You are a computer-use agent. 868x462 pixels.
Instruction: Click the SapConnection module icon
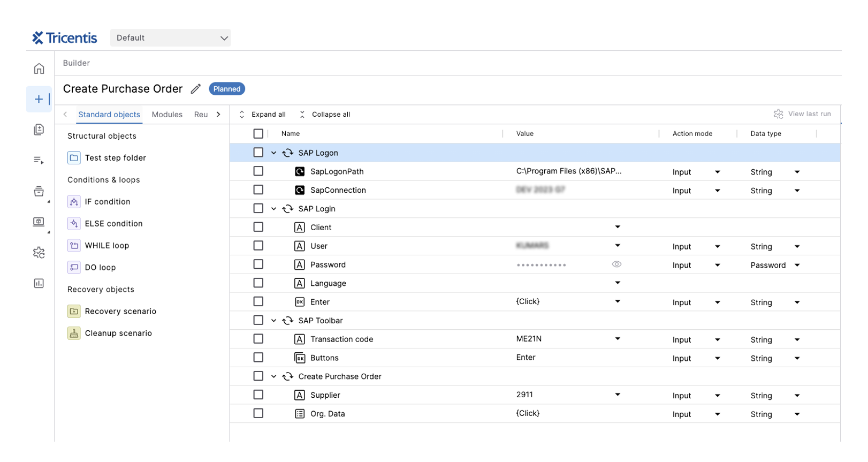[x=300, y=190]
